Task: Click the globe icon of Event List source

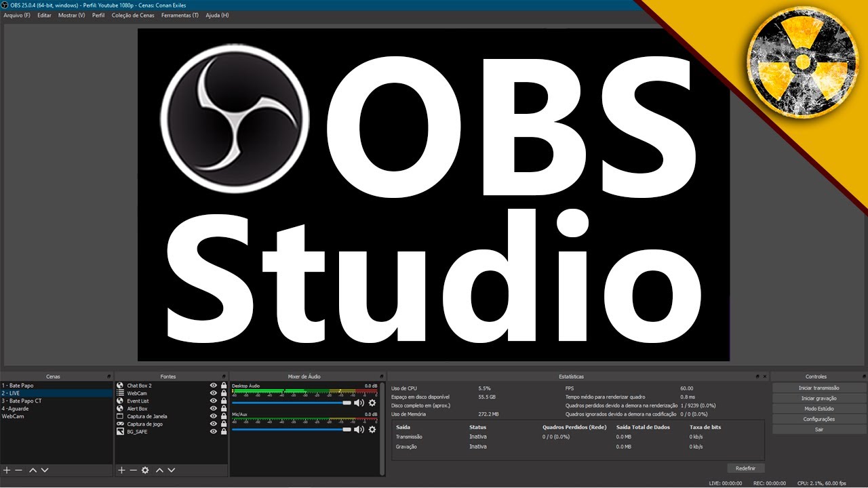Action: pos(120,401)
